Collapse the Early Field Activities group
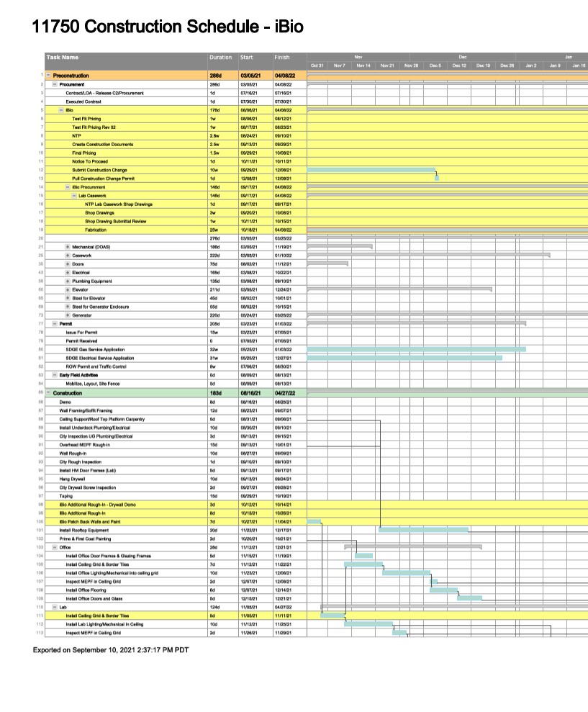Screen dimensions: 588x712 pyautogui.click(x=54, y=374)
